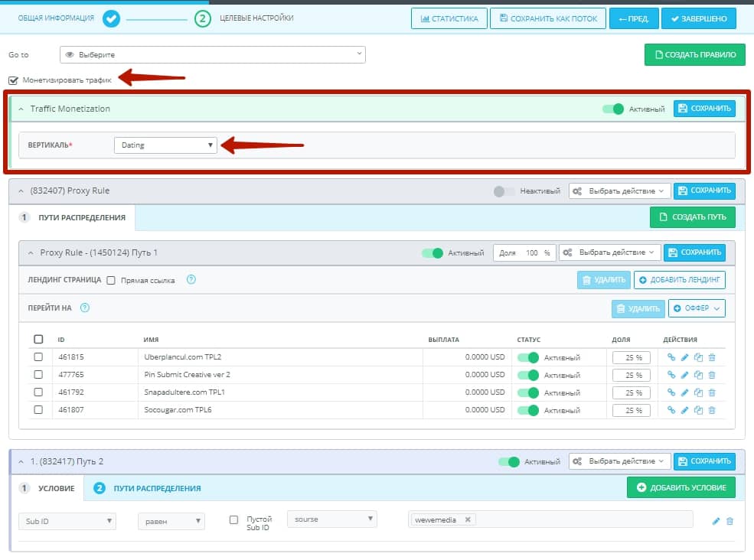This screenshot has width=754, height=560.
Task: Link icon for Socougar.com TPL6 row
Action: [x=671, y=410]
